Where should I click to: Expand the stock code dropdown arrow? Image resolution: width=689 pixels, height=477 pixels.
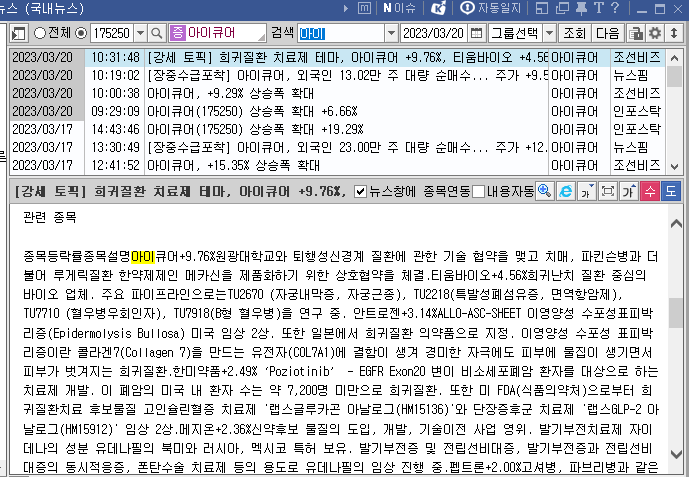point(140,33)
